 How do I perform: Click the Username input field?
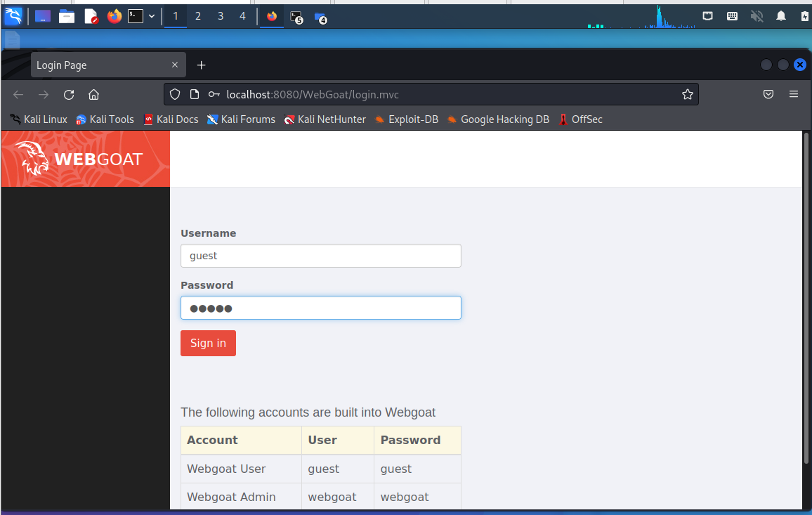[x=320, y=256]
